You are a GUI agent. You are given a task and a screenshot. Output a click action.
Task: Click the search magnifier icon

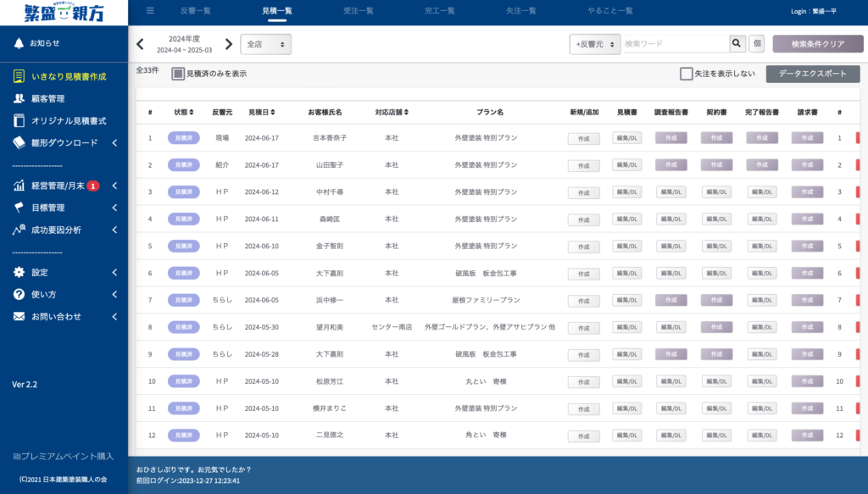coord(737,43)
